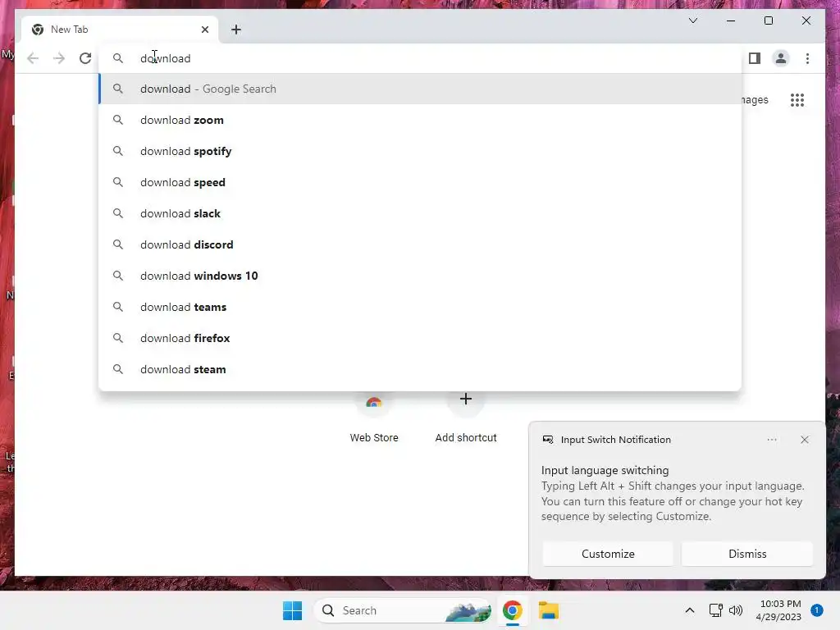This screenshot has width=840, height=630.
Task: Select the "download steam" suggestion
Action: 421,369
